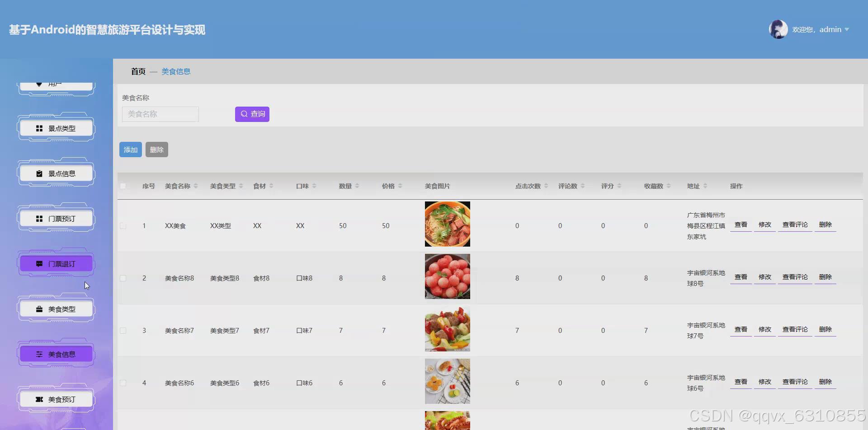
Task: Sort by 数量 column arrows
Action: click(357, 186)
